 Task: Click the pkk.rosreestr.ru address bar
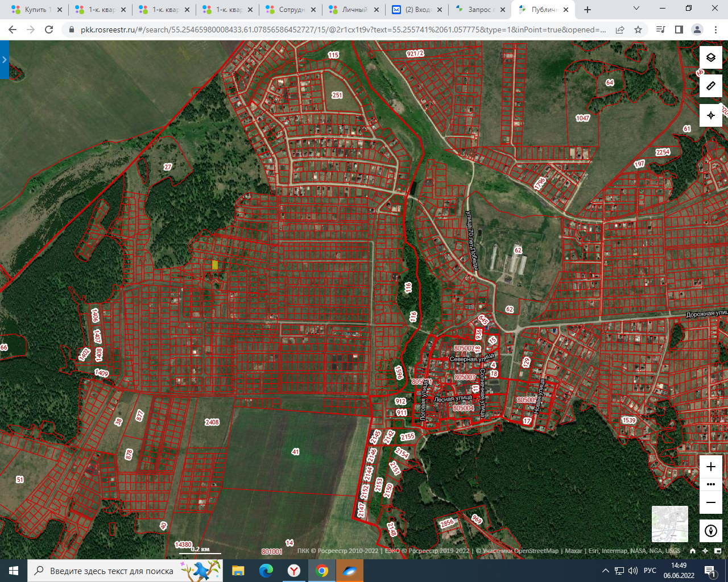343,30
